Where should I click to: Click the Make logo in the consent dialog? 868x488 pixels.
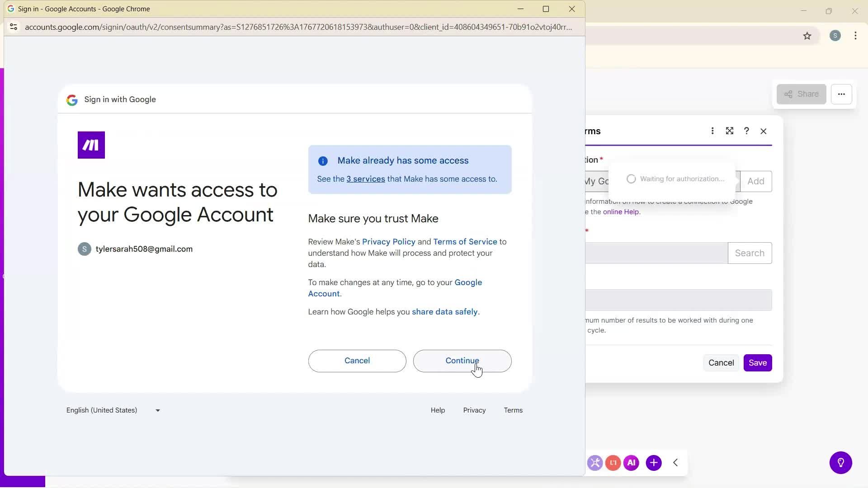pos(91,145)
